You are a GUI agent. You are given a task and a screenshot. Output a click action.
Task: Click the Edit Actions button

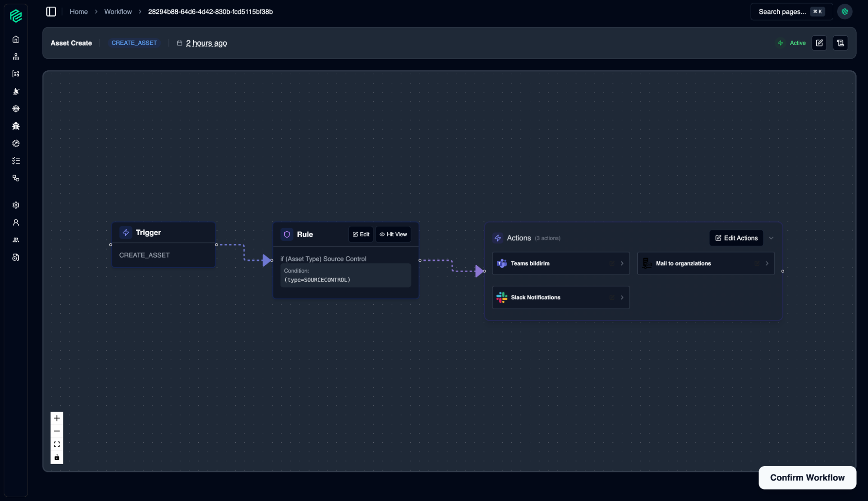point(736,238)
